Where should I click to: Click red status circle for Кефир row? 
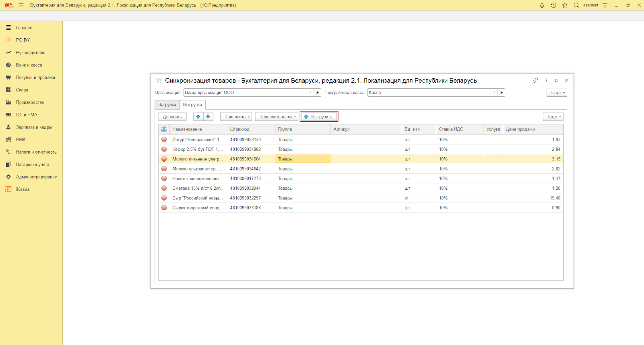(x=164, y=149)
